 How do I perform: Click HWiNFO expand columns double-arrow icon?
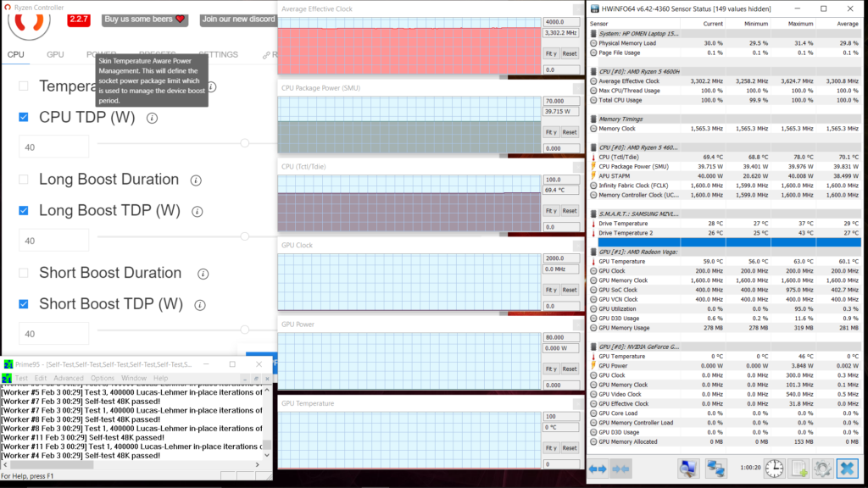pos(598,469)
